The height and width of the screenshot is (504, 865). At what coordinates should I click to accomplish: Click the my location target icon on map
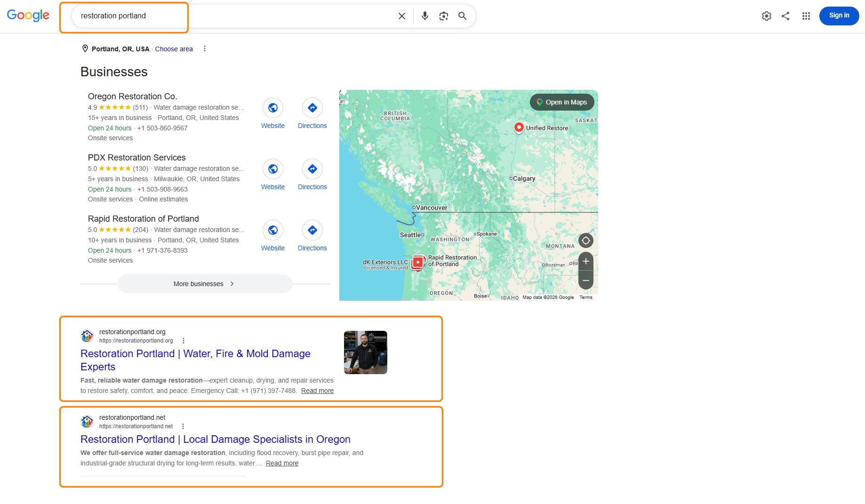coord(586,240)
